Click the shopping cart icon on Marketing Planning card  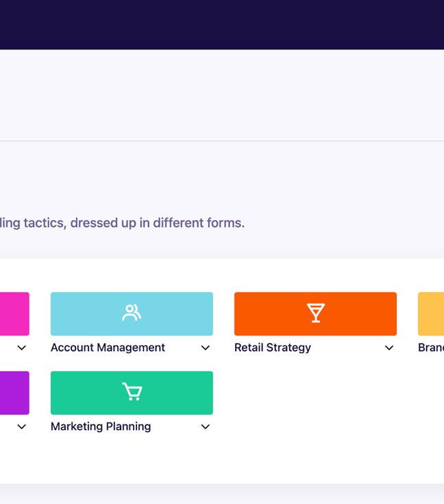132,392
